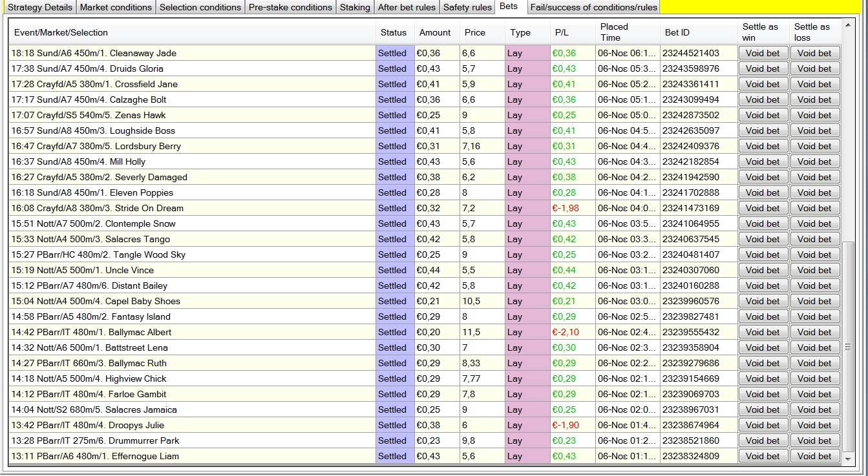This screenshot has width=868, height=476.
Task: Click Settle as win Void bet for Mill Holly
Action: pyautogui.click(x=763, y=161)
